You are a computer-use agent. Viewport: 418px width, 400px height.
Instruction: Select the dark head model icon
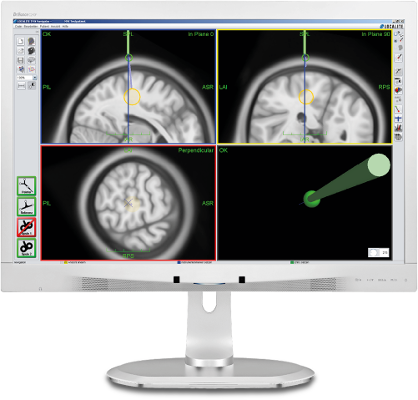point(32,51)
